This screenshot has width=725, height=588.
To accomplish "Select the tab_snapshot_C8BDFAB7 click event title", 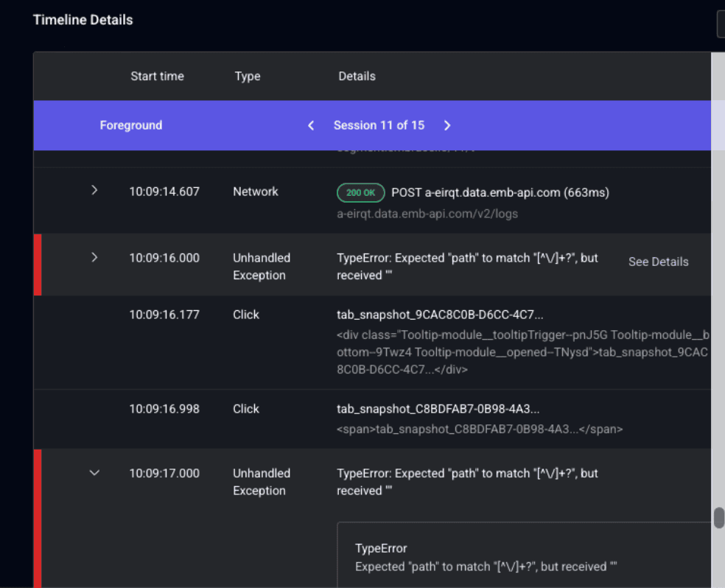I will (x=438, y=409).
